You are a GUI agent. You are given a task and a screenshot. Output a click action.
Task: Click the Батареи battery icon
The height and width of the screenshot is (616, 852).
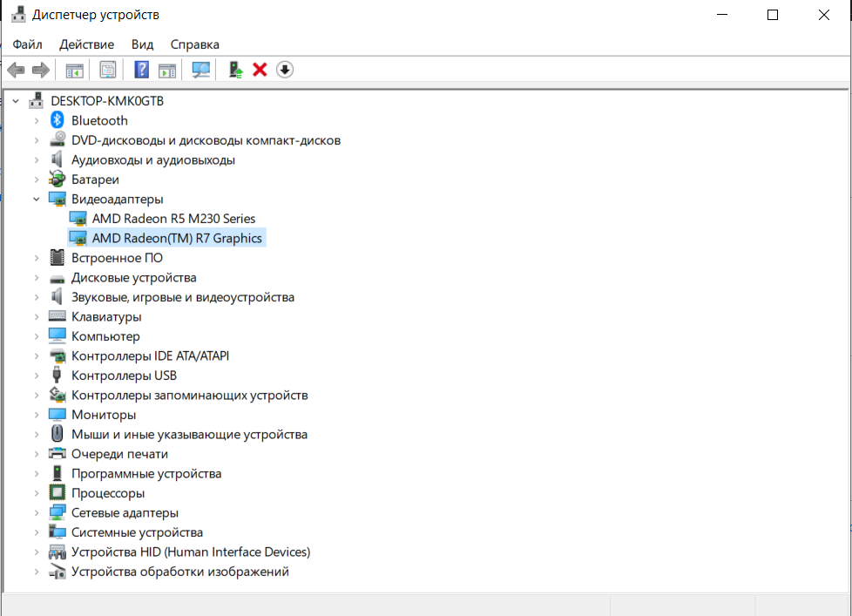pyautogui.click(x=57, y=179)
